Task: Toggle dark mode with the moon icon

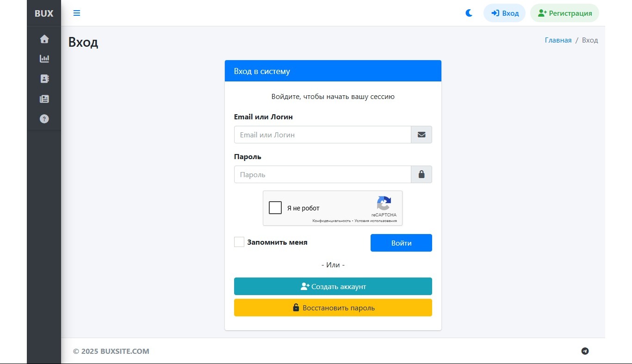Action: (469, 13)
